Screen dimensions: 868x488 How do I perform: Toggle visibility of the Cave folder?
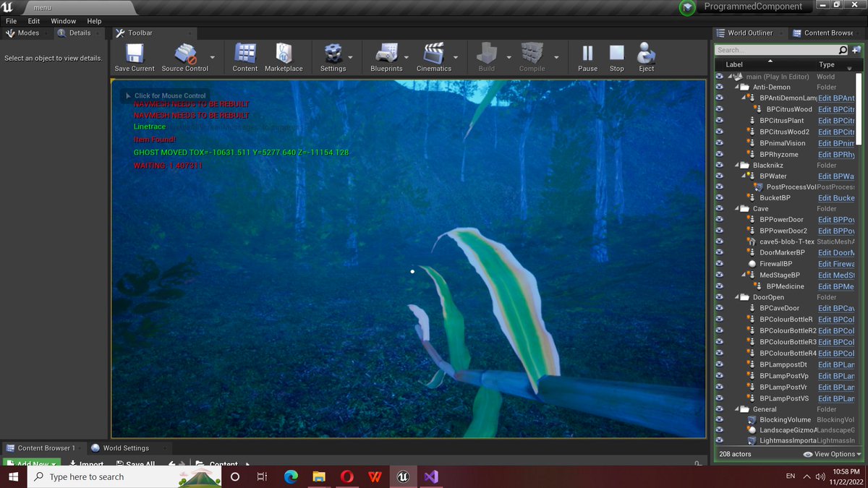(x=720, y=209)
